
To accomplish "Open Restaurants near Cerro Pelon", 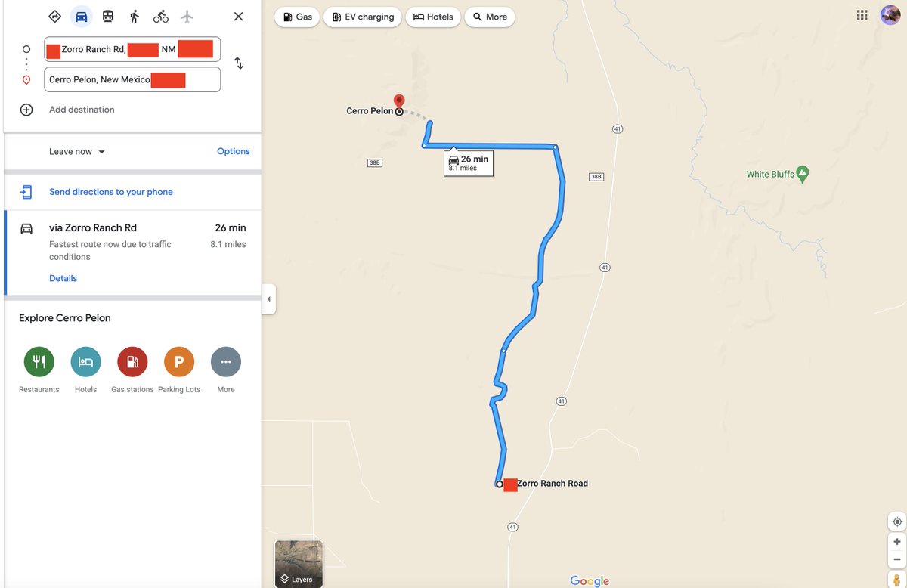I will click(x=39, y=363).
